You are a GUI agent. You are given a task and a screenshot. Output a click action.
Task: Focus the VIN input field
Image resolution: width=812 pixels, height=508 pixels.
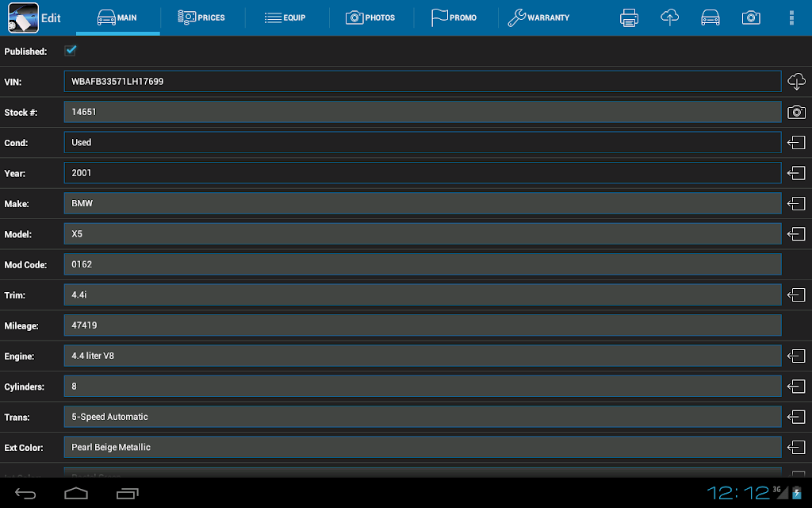pyautogui.click(x=423, y=82)
